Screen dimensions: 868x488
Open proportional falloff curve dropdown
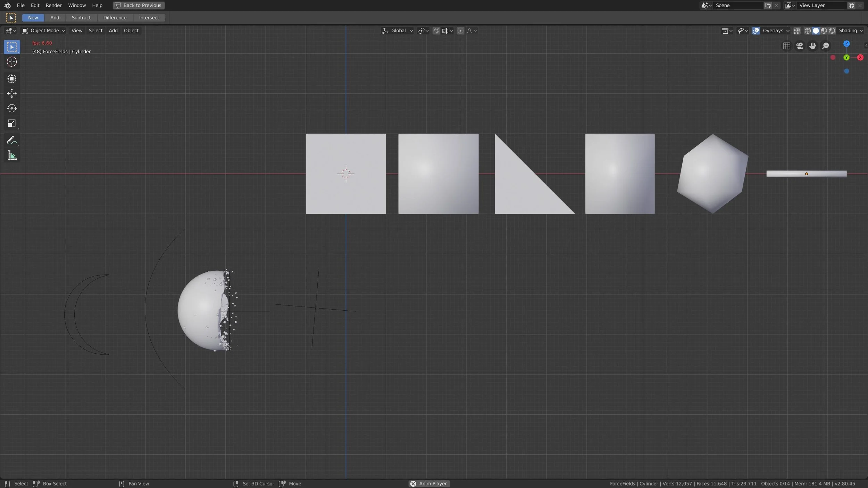click(471, 31)
